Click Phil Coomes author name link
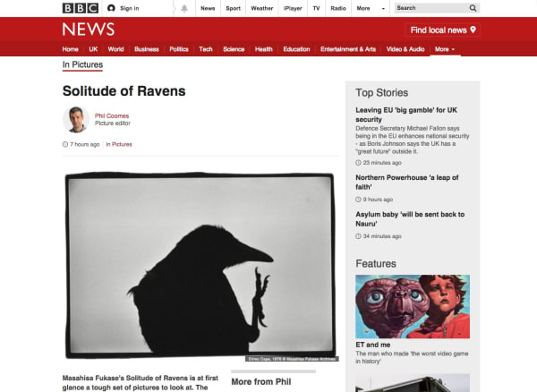This screenshot has width=537, height=392. tap(112, 115)
